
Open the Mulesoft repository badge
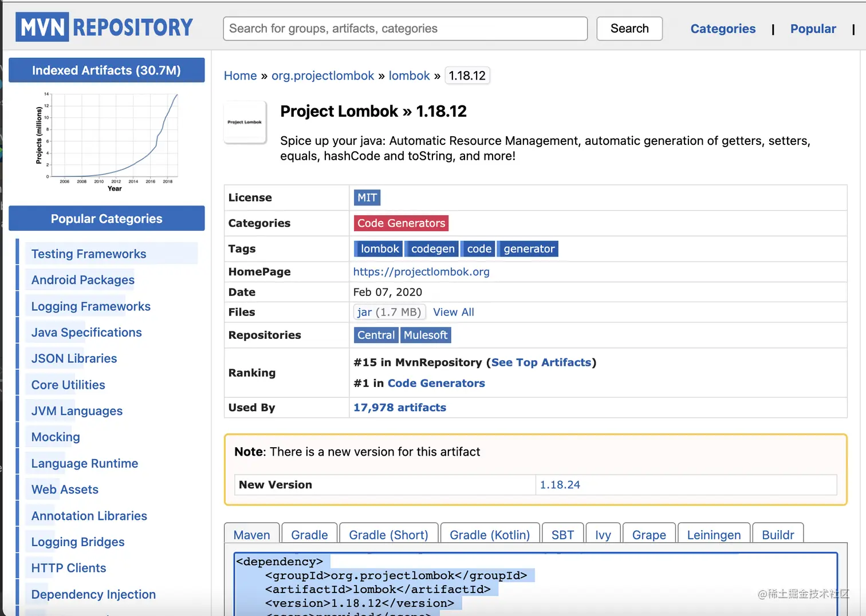(x=426, y=335)
